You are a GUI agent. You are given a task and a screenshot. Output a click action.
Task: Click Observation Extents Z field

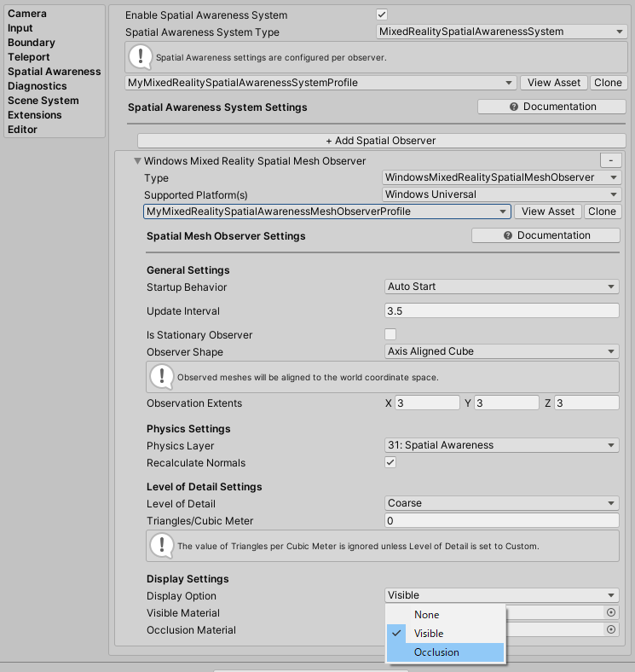click(586, 403)
